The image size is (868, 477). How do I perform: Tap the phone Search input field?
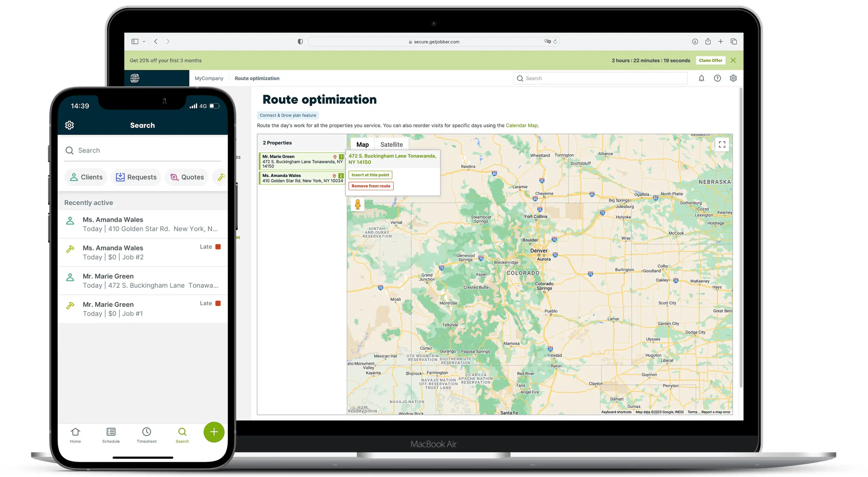click(x=143, y=150)
